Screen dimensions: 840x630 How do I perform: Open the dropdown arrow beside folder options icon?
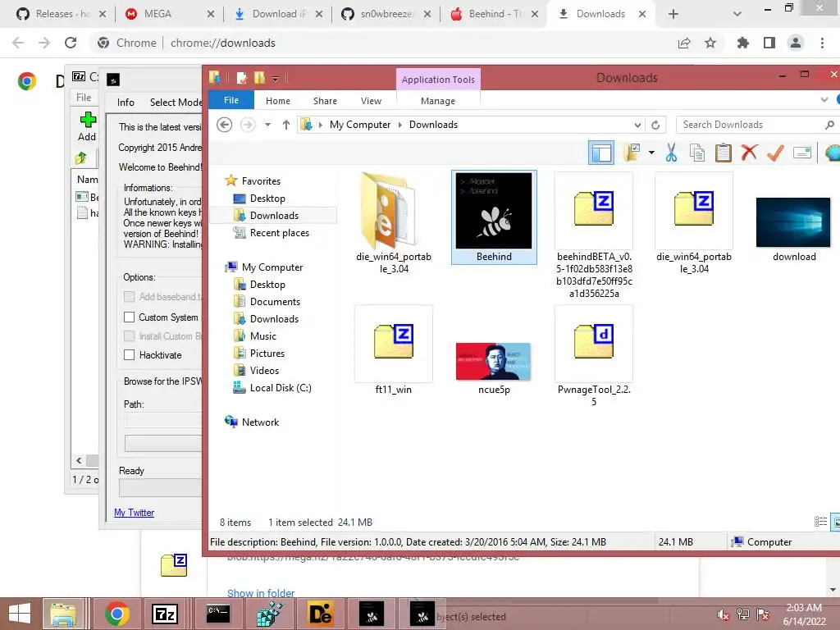click(651, 153)
